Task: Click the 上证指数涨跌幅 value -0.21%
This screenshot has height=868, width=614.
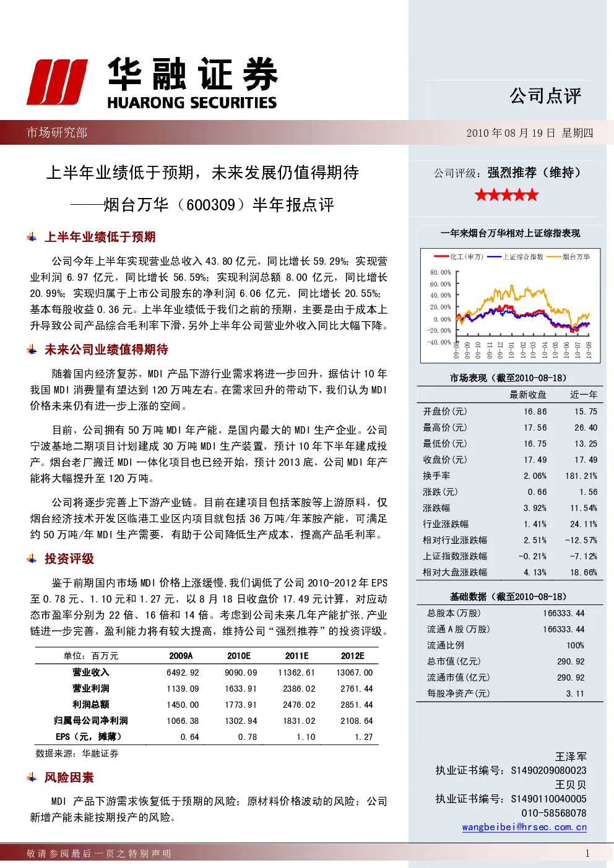Action: coord(533,556)
